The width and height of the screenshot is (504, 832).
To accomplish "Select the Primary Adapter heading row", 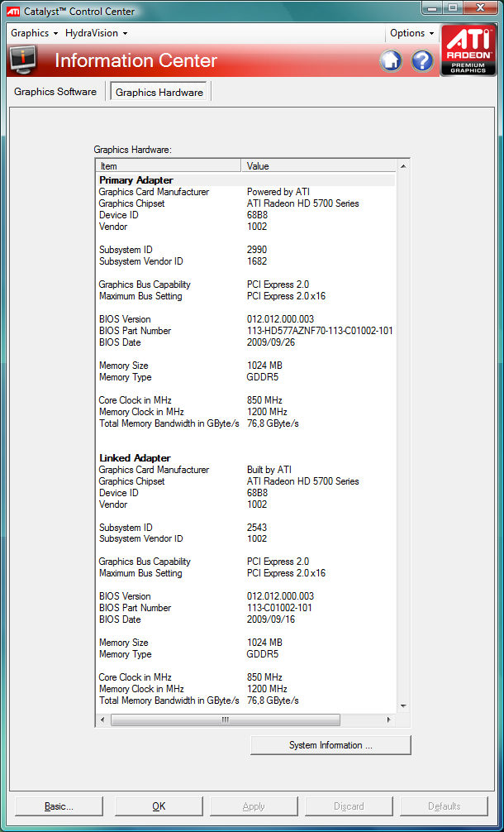I will click(x=245, y=180).
